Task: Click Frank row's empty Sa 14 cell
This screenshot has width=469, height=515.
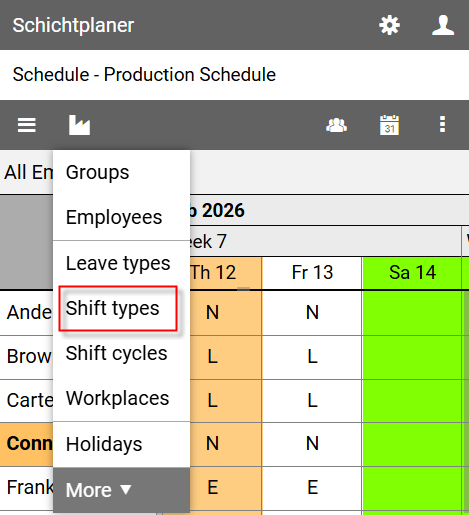Action: click(412, 488)
